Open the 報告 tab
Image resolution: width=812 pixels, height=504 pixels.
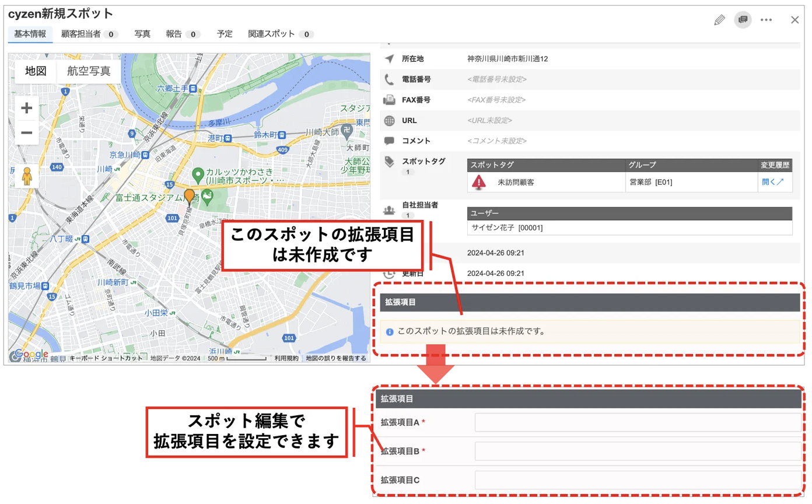pyautogui.click(x=183, y=34)
